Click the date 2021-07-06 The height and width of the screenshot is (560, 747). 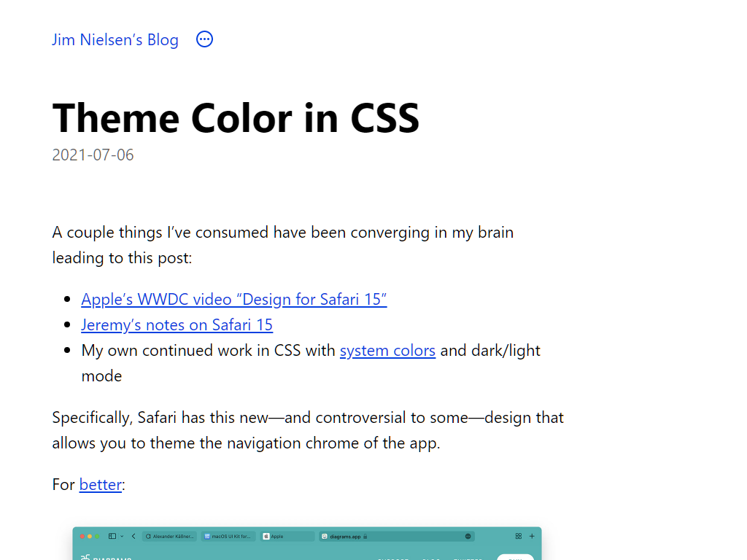pyautogui.click(x=93, y=155)
